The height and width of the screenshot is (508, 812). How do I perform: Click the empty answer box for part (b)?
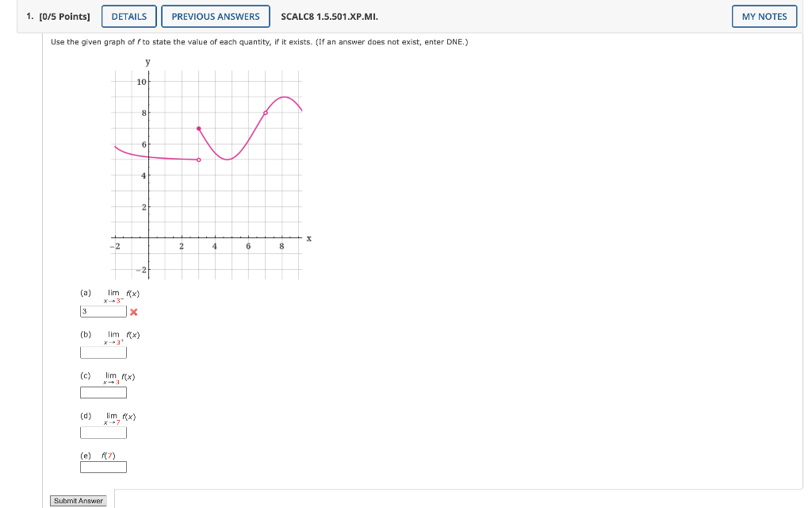(x=103, y=351)
